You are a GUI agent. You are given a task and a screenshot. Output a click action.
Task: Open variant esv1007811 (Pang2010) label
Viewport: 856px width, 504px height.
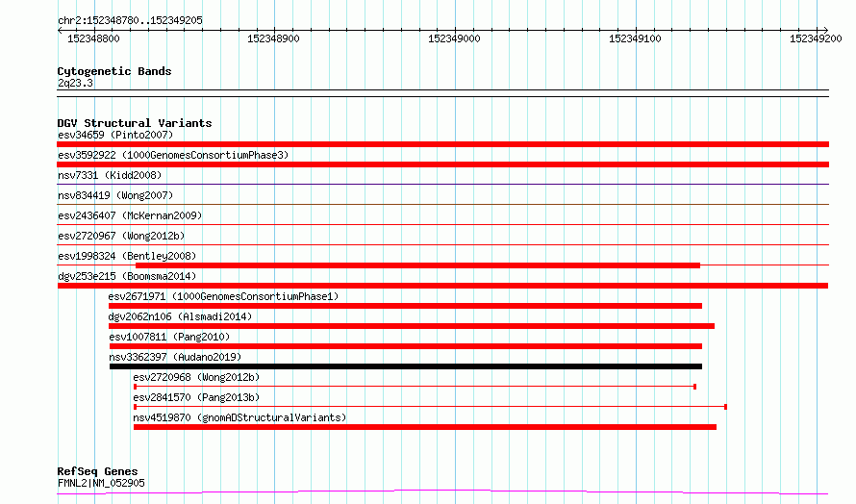coord(169,337)
